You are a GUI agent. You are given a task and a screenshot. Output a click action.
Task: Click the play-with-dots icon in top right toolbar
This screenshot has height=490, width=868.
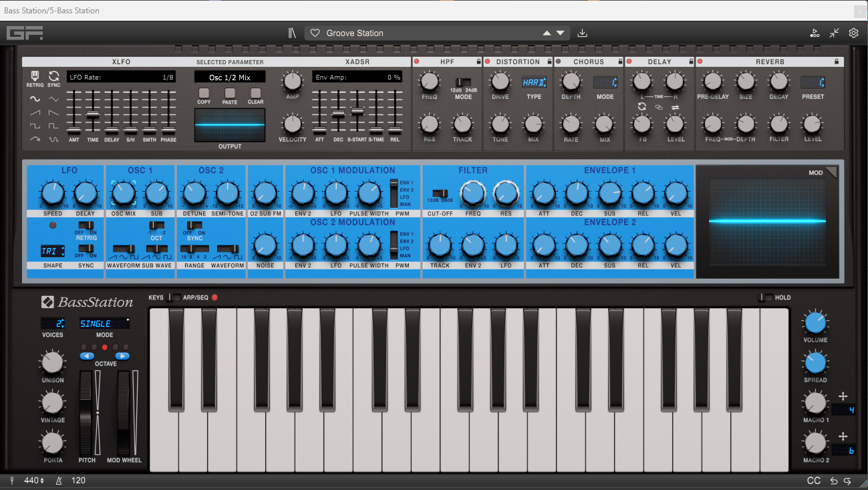pyautogui.click(x=815, y=33)
